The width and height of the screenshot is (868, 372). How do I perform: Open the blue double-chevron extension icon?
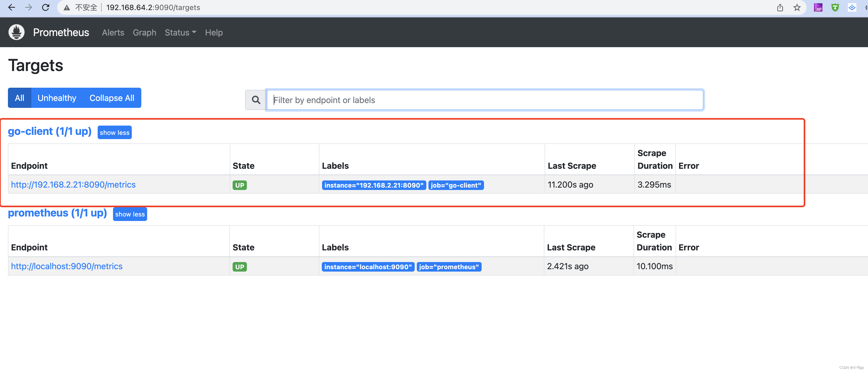click(852, 7)
